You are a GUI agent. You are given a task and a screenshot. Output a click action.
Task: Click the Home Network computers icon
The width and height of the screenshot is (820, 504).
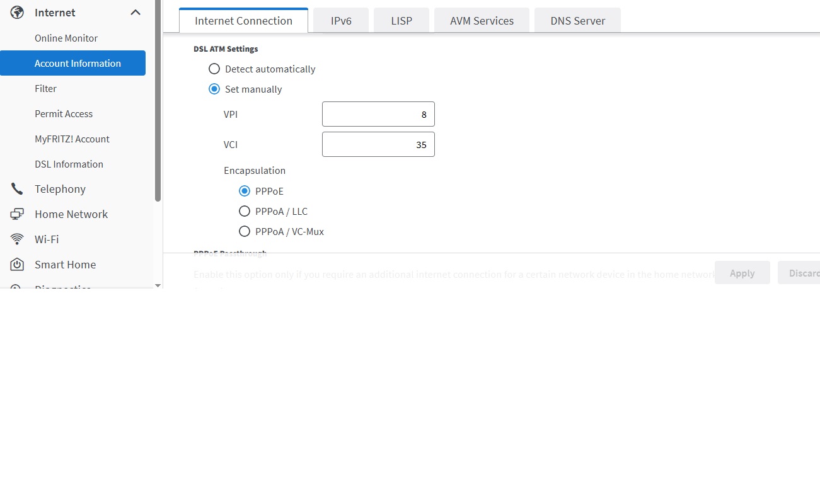pos(17,214)
